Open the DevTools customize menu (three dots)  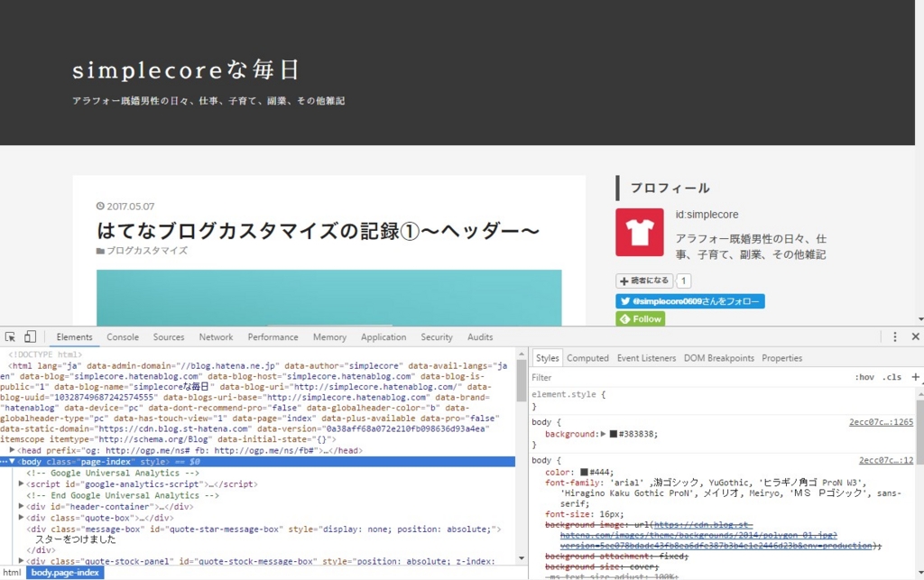[x=894, y=336]
